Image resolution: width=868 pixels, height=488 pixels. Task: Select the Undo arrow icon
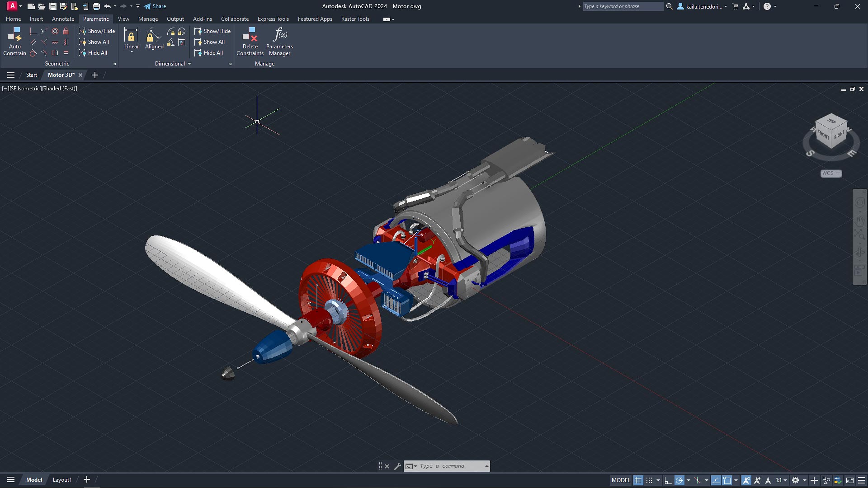(107, 6)
